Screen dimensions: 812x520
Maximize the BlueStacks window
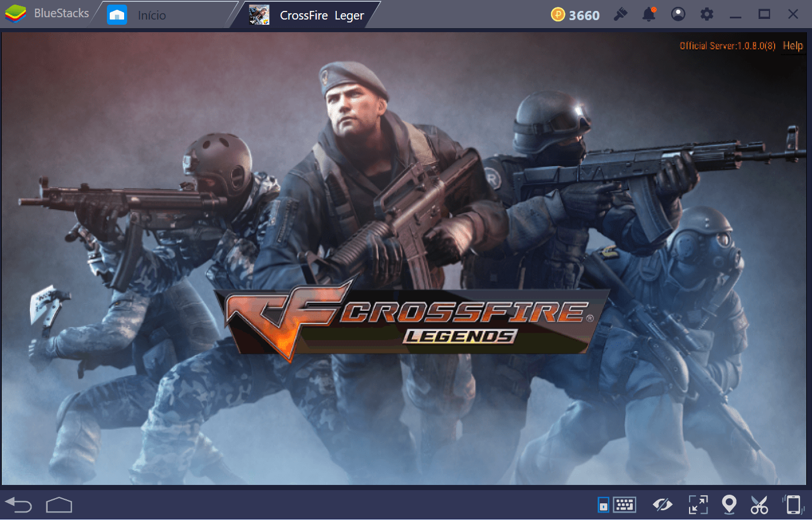764,14
